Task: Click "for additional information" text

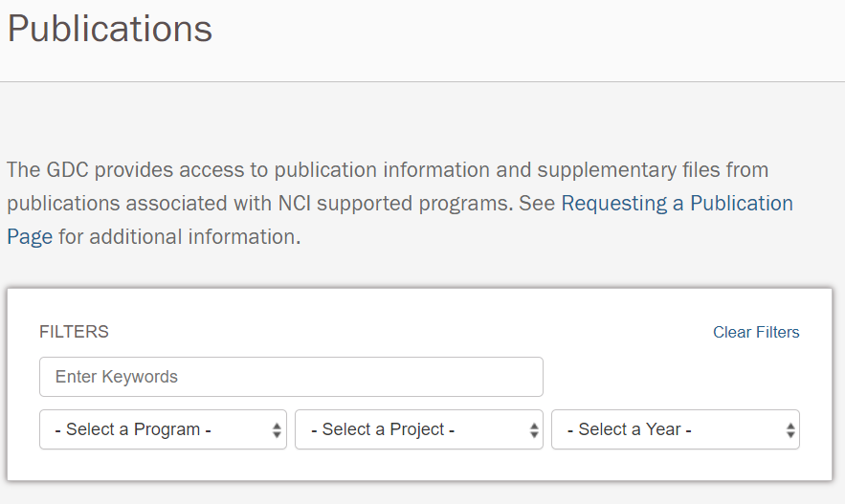Action: 180,236
